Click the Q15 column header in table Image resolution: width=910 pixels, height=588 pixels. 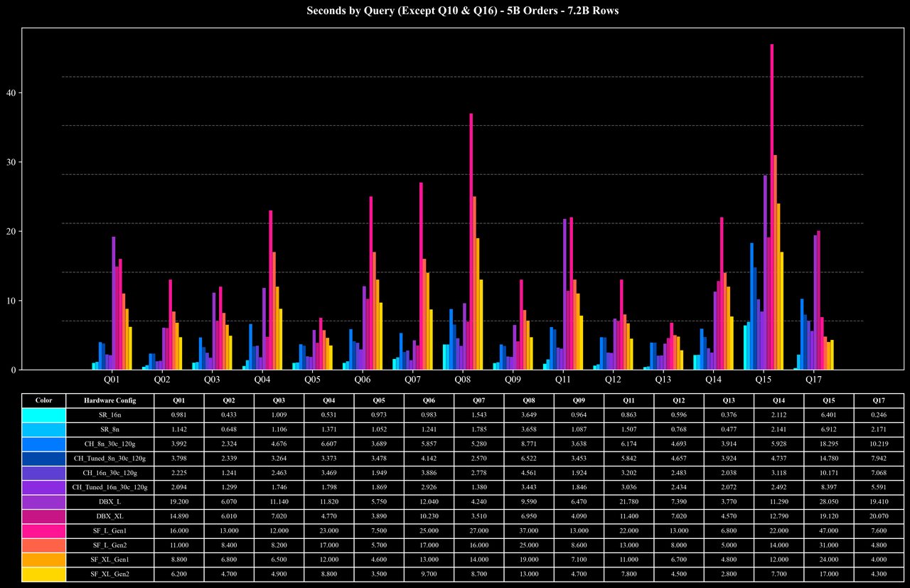[829, 400]
